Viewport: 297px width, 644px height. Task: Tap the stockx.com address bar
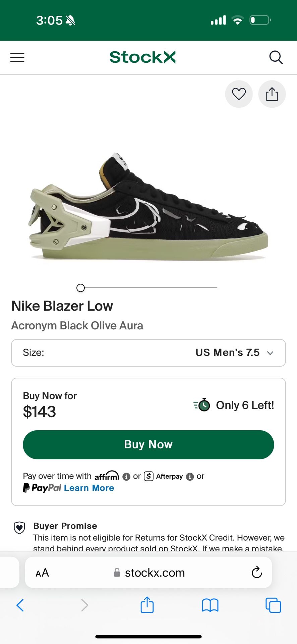click(x=149, y=573)
